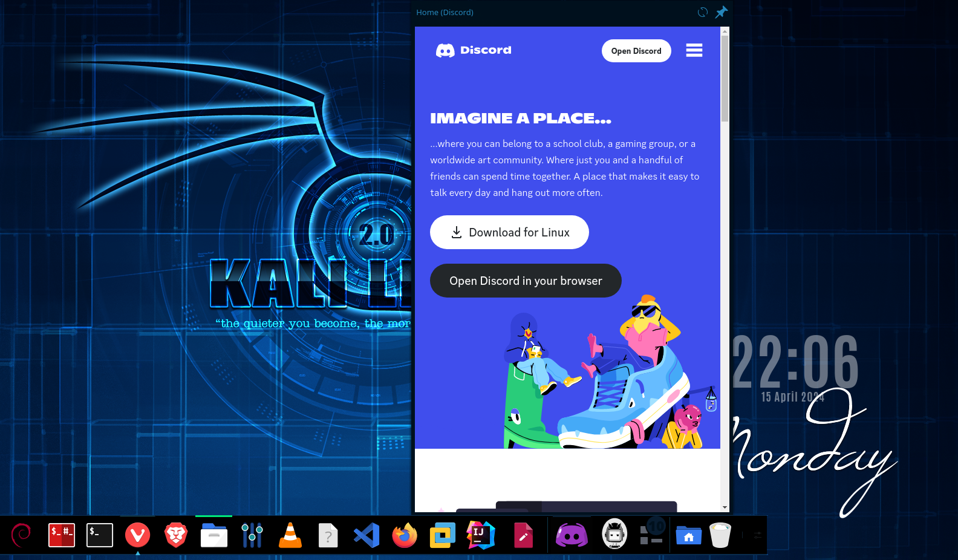Viewport: 958px width, 560px height.
Task: Toggle the pin icon on the Discord panel
Action: (x=722, y=12)
